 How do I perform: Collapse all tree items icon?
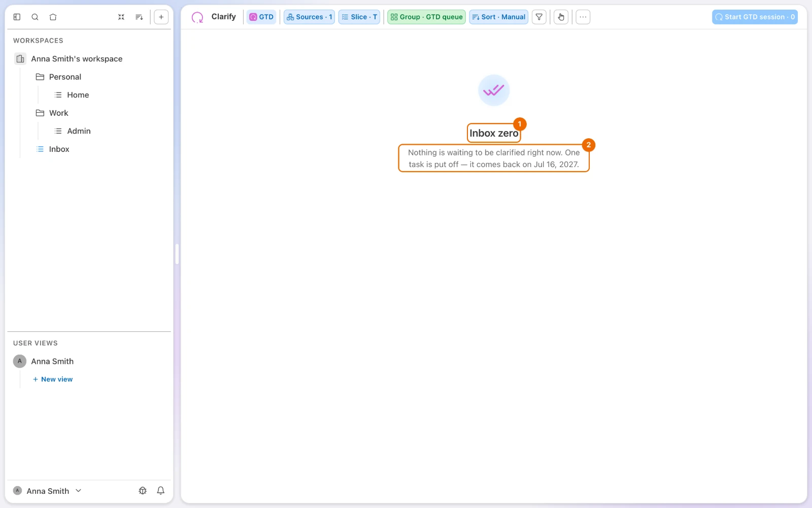pyautogui.click(x=121, y=17)
